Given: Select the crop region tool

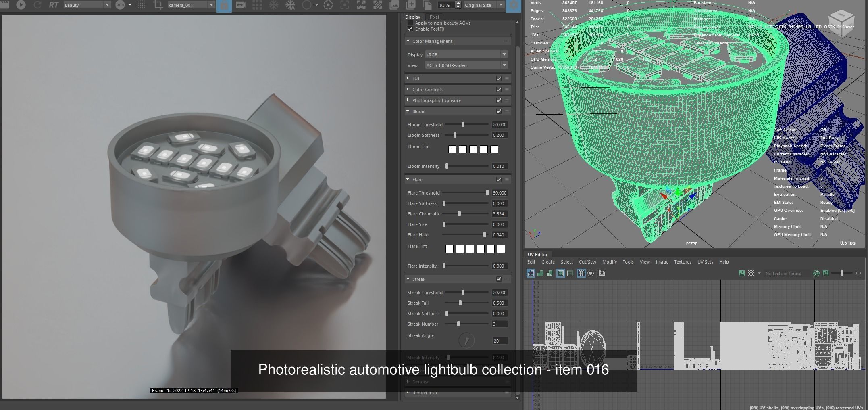Looking at the screenshot, I should 158,5.
